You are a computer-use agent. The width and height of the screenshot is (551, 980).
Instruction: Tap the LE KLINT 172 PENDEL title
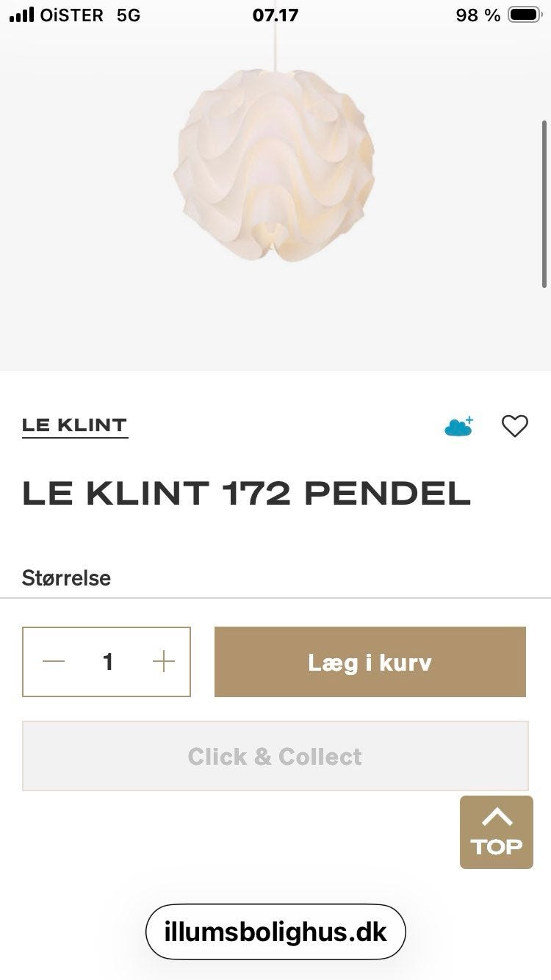pos(246,494)
